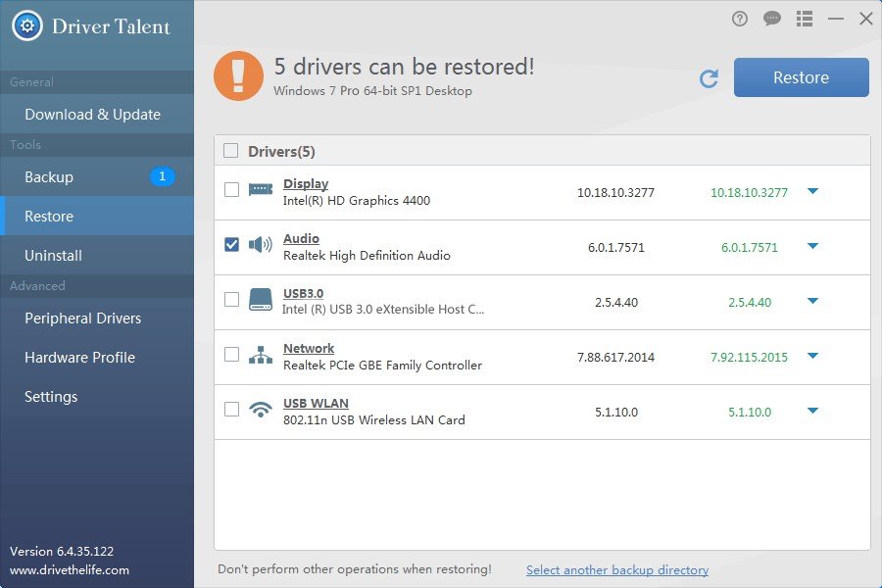Screen dimensions: 882x588
Task: Visit www.drivethelife.com link
Action: click(x=70, y=570)
